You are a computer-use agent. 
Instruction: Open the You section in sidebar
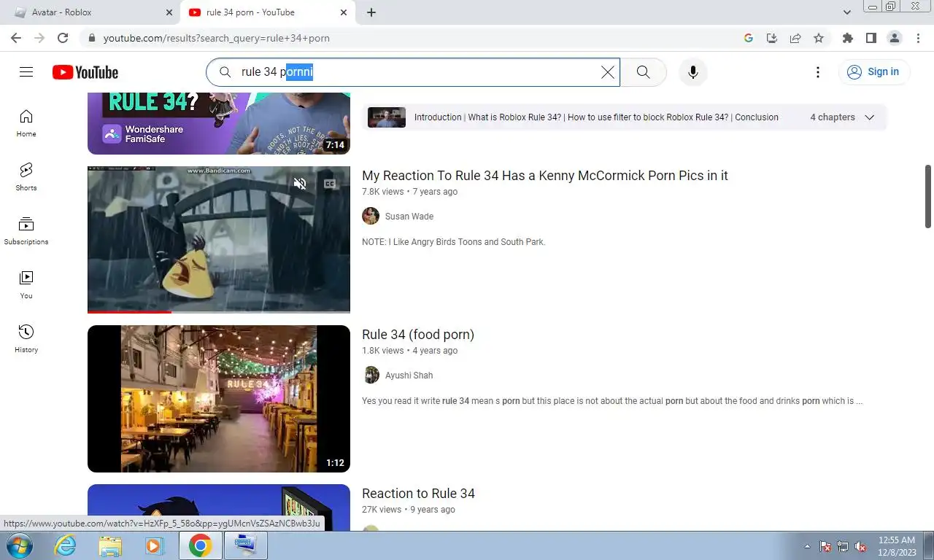pos(26,284)
